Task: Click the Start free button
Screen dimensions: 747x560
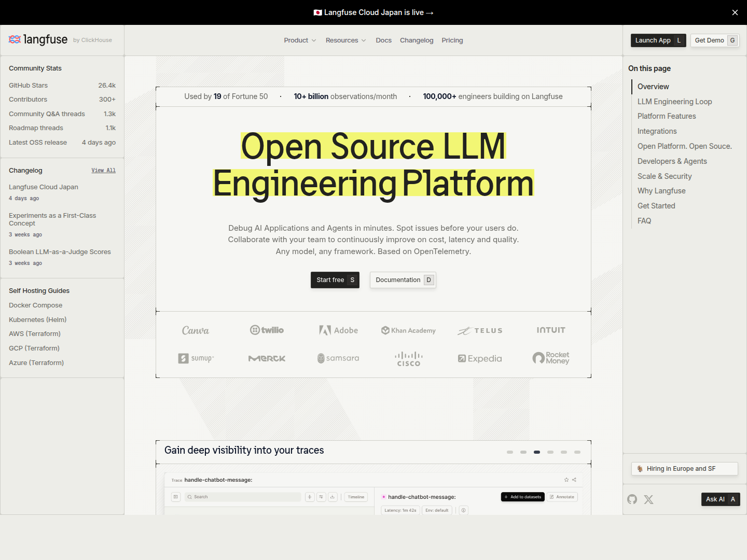Action: [335, 280]
